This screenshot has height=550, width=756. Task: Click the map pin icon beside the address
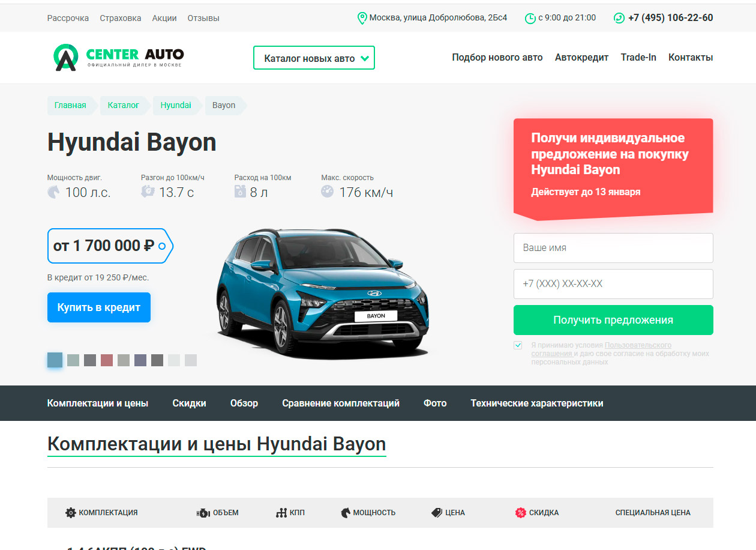click(x=362, y=18)
